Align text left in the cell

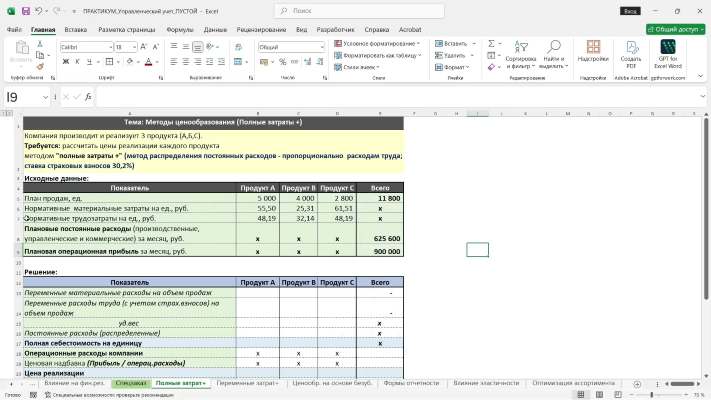point(174,62)
